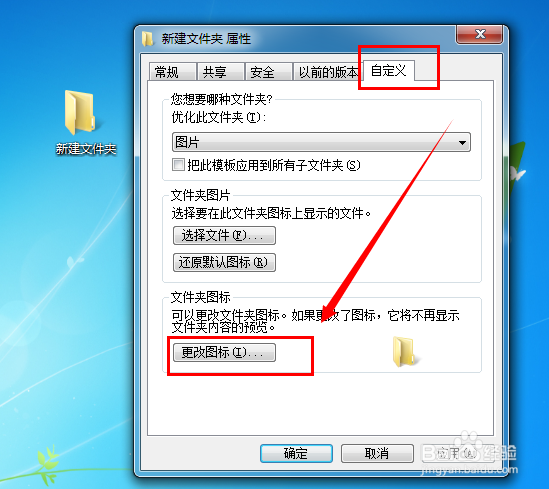Click the 新建文件夹 label under desktop folder
Viewport: 549px width, 489px height.
coord(86,149)
